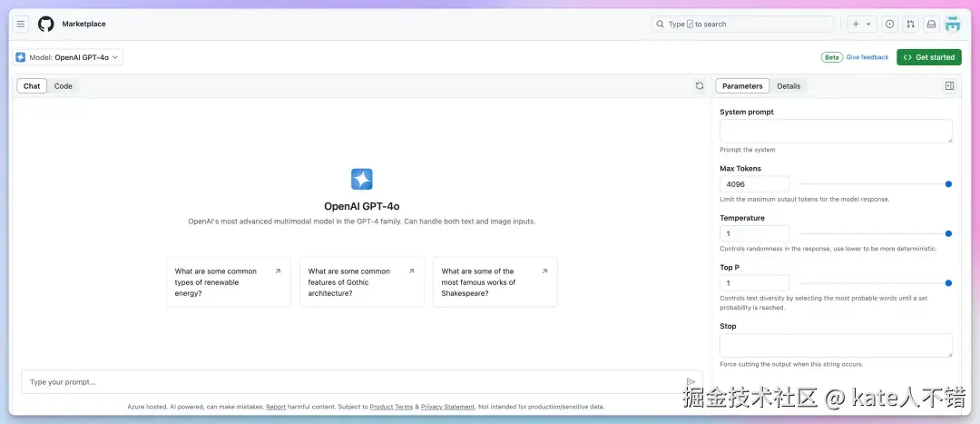Screen dimensions: 980x424
Task: Click the Beta badge
Action: (x=832, y=57)
